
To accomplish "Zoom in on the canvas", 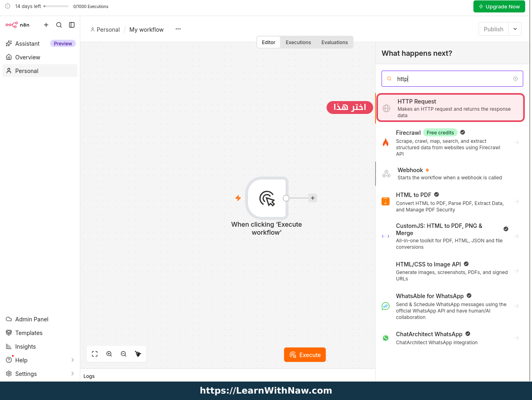I will 109,354.
